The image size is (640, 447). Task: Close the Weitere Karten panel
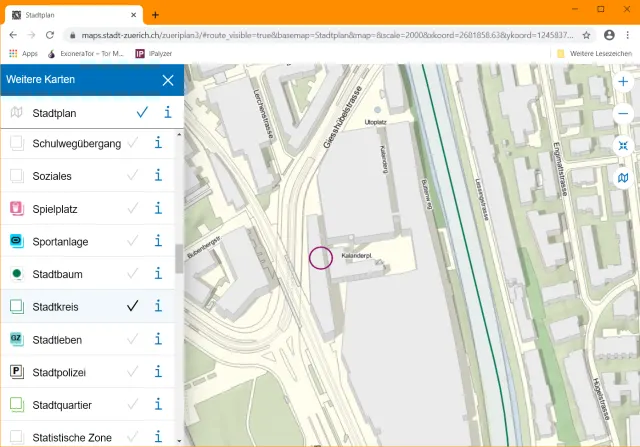click(x=168, y=80)
